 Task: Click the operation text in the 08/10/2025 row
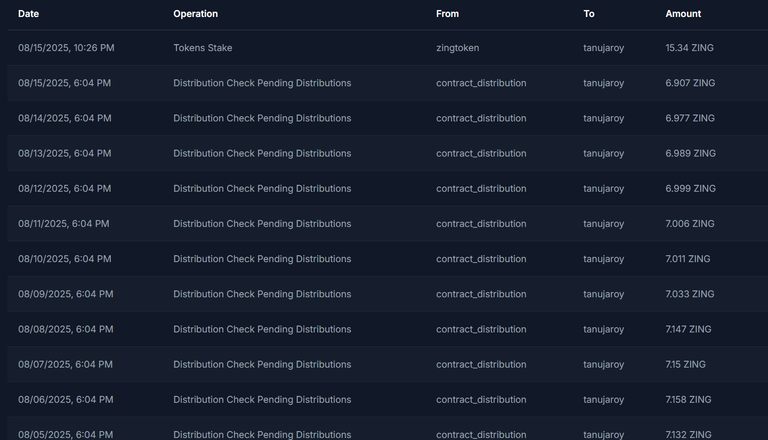tap(262, 259)
